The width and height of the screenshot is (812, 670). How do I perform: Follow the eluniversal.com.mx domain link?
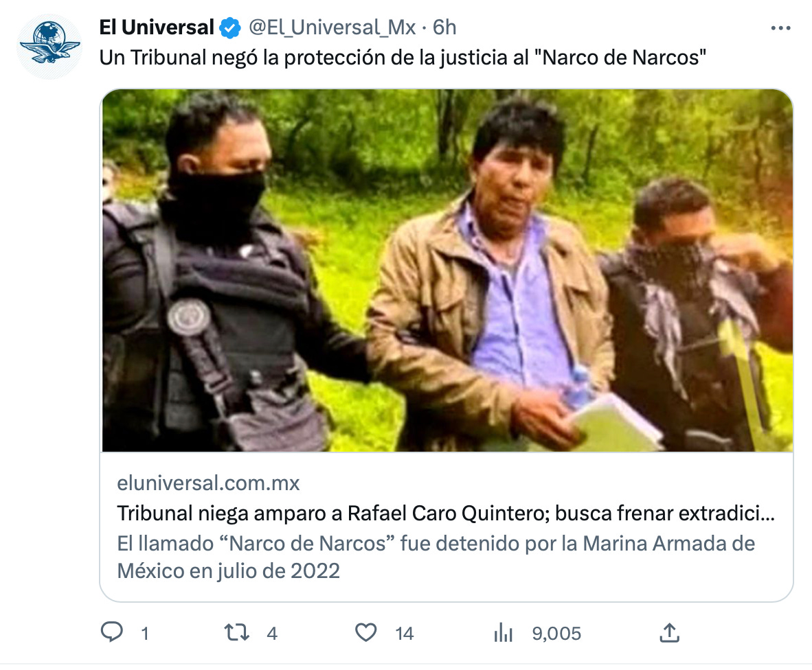tap(208, 483)
